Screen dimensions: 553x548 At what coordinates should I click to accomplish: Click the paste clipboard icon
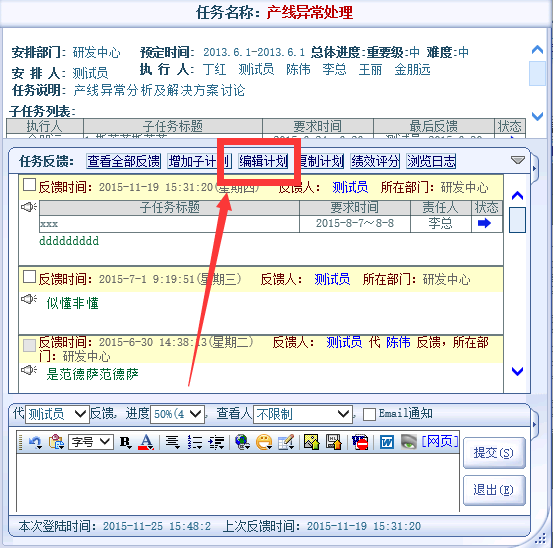click(56, 442)
